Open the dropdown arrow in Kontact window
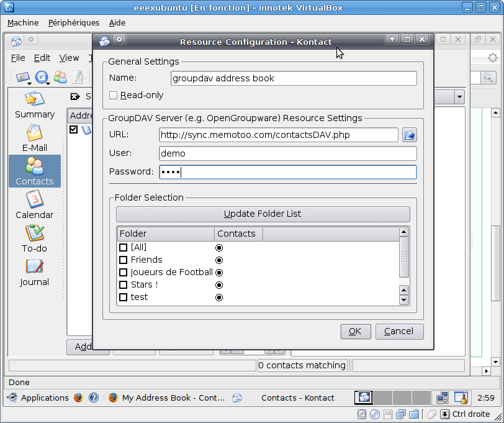Screen dimensions: 504x423 tap(460, 96)
